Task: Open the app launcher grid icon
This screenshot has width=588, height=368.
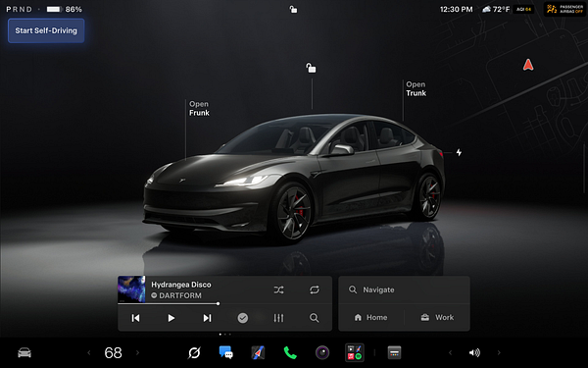Action: (x=355, y=352)
